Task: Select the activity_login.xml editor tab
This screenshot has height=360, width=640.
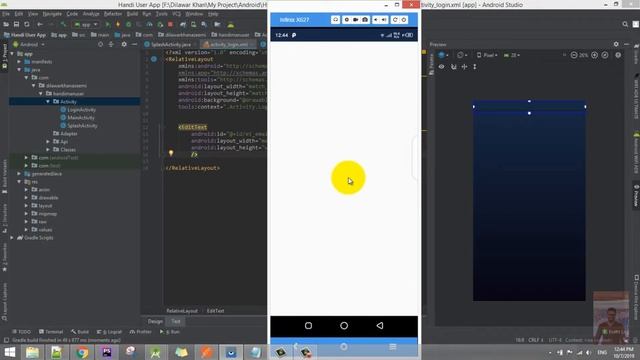Action: pos(228,44)
